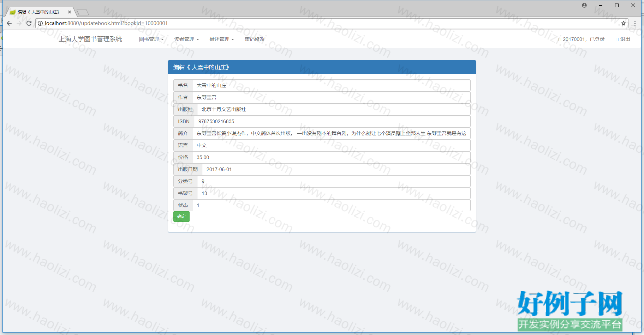This screenshot has height=335, width=644.
Task: Click the 编辑《大雪中的山庄》 panel heading
Action: click(x=322, y=67)
